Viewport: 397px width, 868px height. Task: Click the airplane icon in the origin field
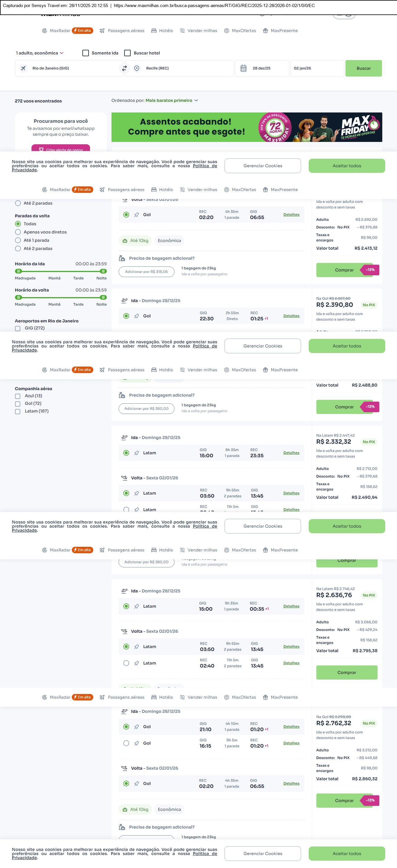(23, 68)
